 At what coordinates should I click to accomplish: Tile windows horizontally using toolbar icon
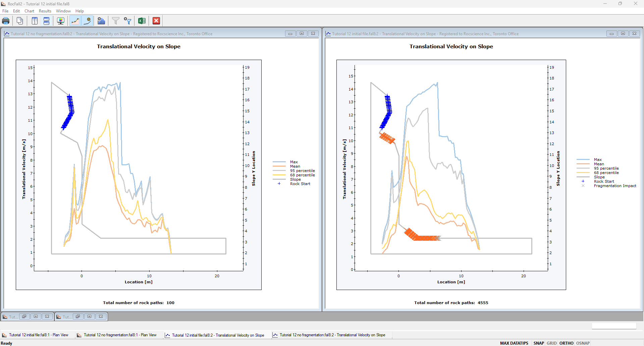(47, 21)
